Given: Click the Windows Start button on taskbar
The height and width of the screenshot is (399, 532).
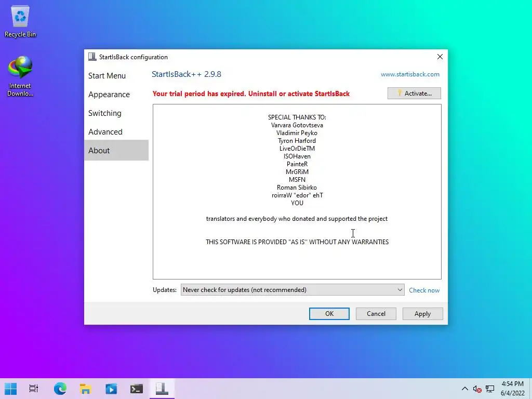Looking at the screenshot, I should pyautogui.click(x=10, y=389).
